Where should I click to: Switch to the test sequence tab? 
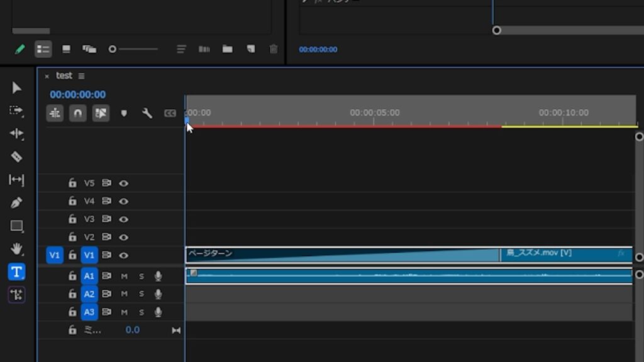64,75
